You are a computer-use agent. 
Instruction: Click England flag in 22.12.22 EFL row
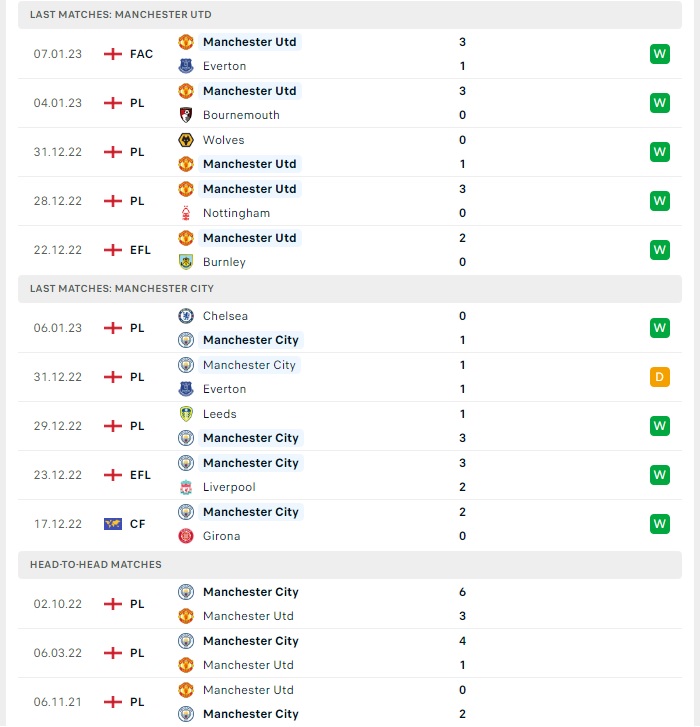point(113,250)
